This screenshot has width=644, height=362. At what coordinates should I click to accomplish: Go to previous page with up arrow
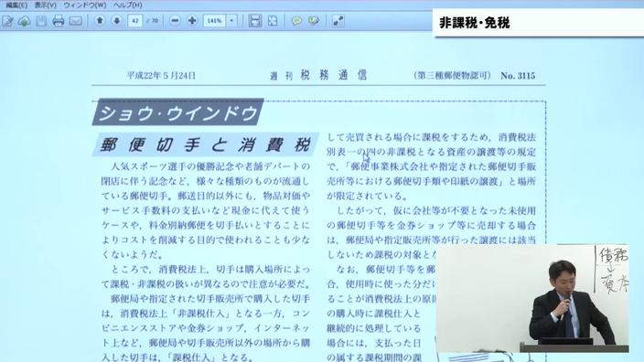click(100, 20)
